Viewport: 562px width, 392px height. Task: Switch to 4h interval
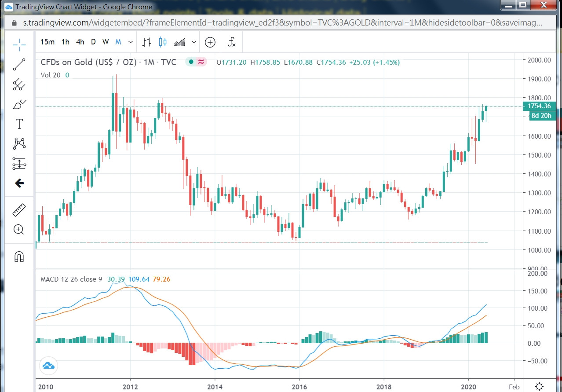[x=80, y=42]
